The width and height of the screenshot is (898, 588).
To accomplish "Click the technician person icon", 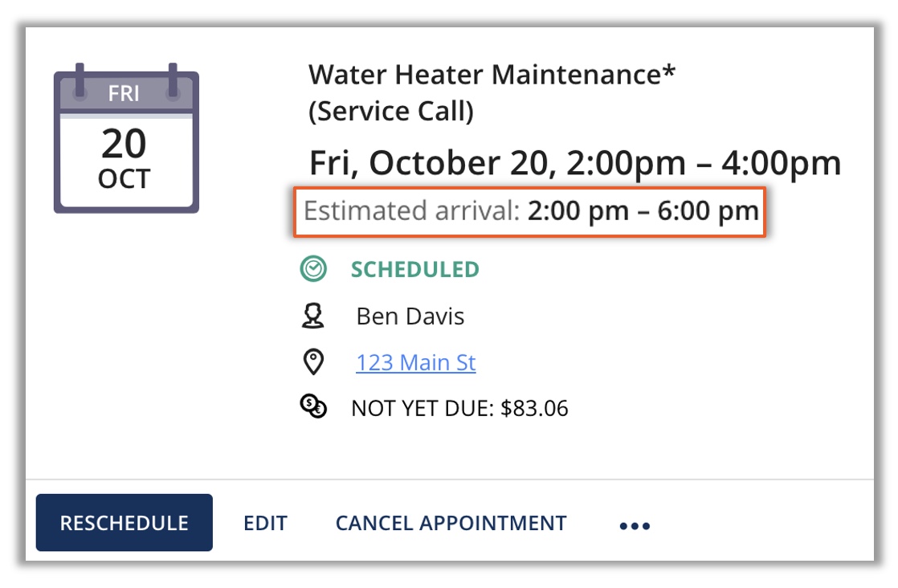I will point(312,316).
